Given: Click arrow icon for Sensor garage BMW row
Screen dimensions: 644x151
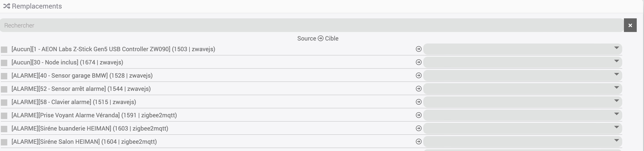Looking at the screenshot, I should point(419,76).
